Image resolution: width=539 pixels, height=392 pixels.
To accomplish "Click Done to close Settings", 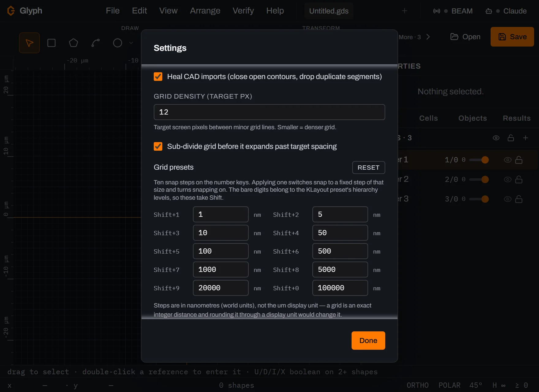I will tap(368, 341).
